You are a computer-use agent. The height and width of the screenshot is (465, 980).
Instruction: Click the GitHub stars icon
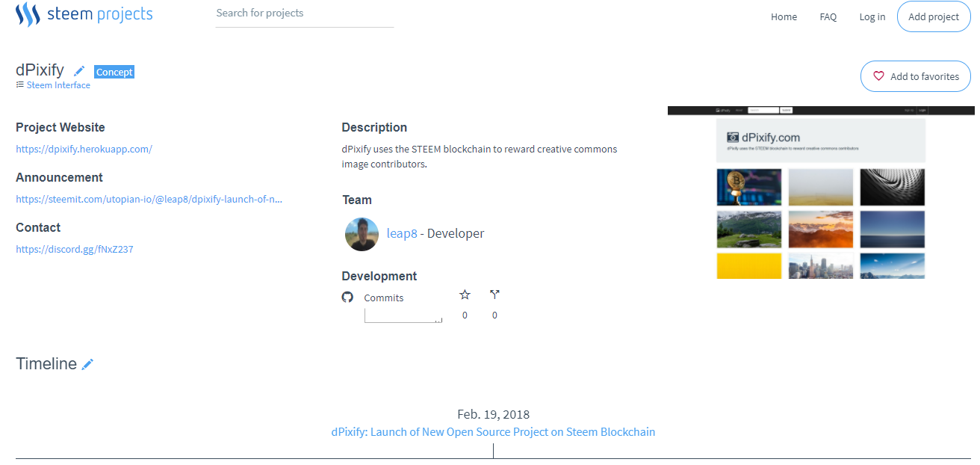[465, 295]
